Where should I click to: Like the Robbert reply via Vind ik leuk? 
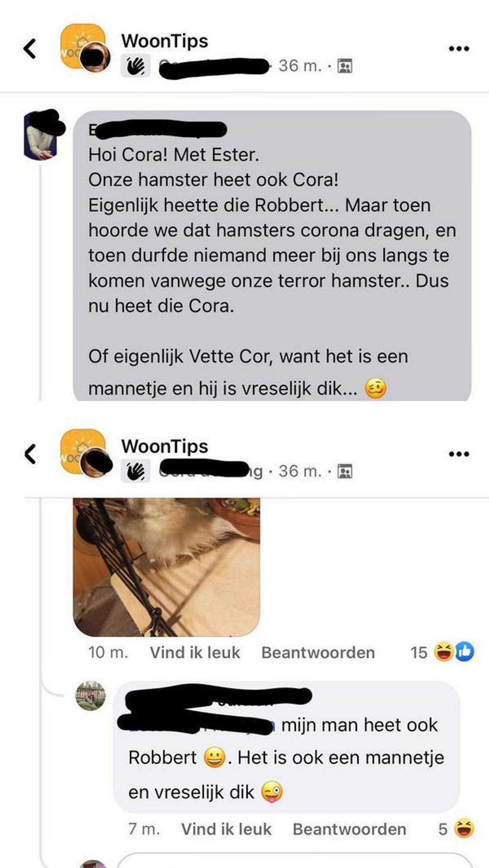point(226,829)
